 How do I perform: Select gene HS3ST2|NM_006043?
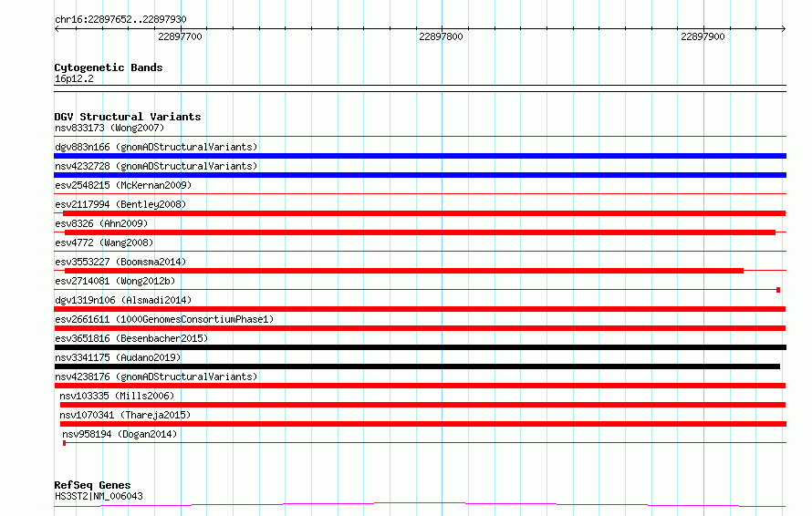[99, 496]
